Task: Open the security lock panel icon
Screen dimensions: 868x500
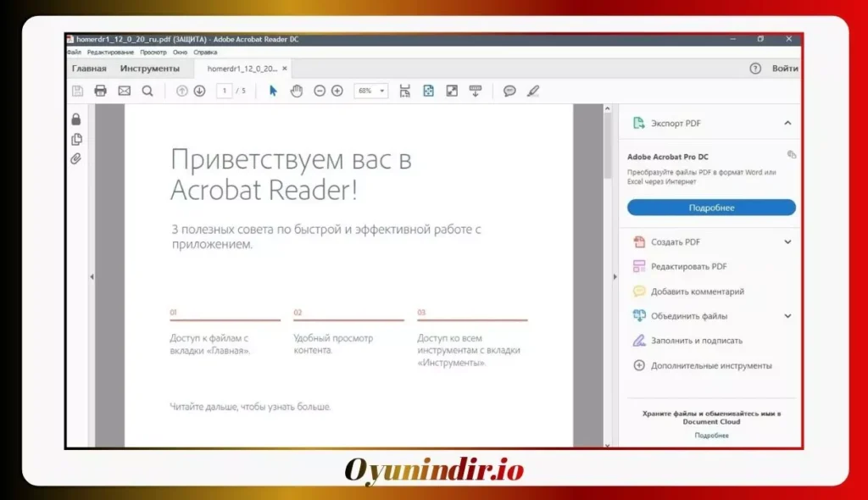Action: pos(76,119)
